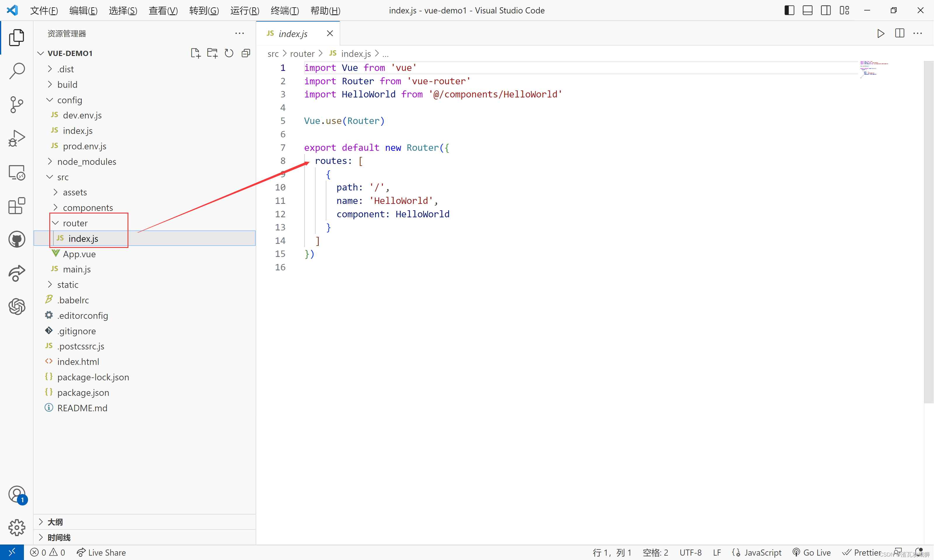Click the New Folder icon in explorer
Screen dimensions: 934x560
[x=212, y=53]
